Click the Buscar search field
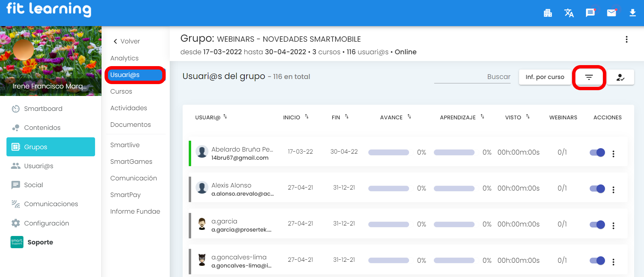This screenshot has width=644, height=277. click(472, 77)
